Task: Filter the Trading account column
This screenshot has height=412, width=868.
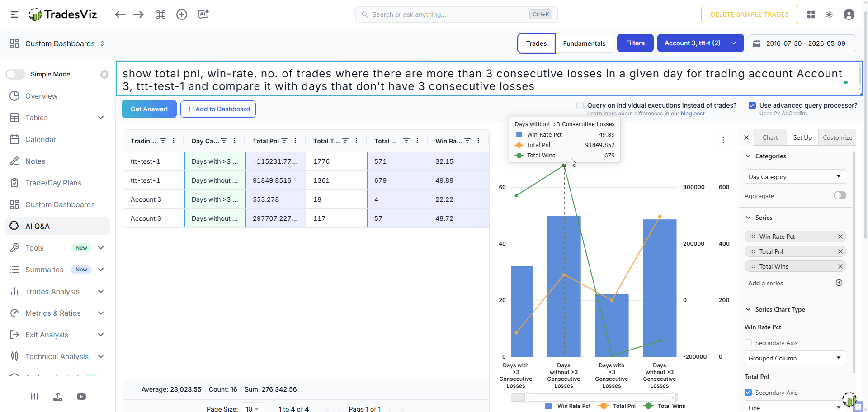Action: coord(163,141)
